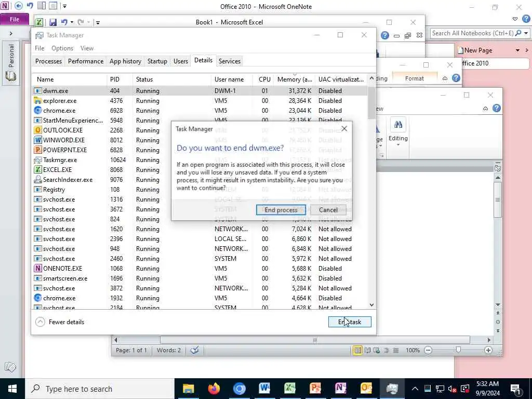This screenshot has height=399, width=532.
Task: Sort process list by Status column
Action: click(171, 79)
